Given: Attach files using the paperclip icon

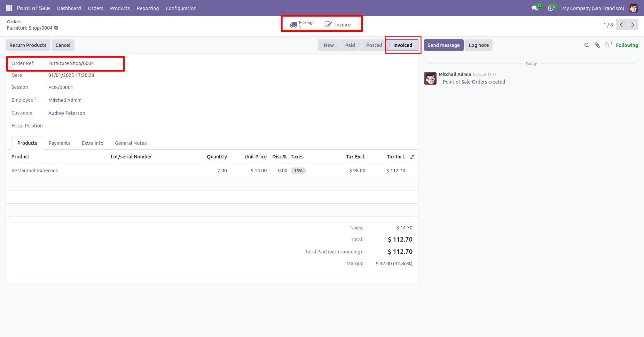Looking at the screenshot, I should tap(597, 45).
